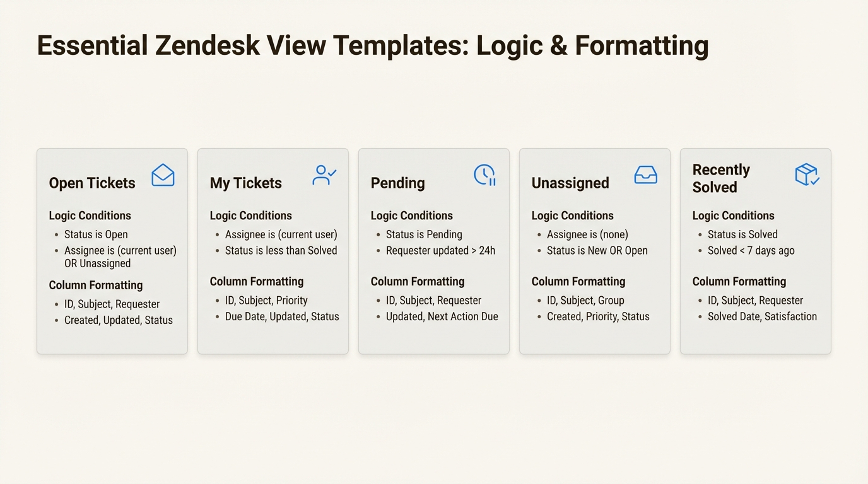868x484 pixels.
Task: Click the clock pause icon on Pending card
Action: click(x=484, y=175)
